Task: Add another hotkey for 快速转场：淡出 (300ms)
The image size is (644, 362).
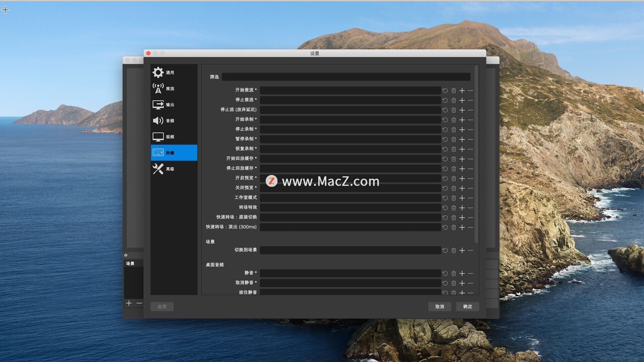Action: click(x=462, y=227)
